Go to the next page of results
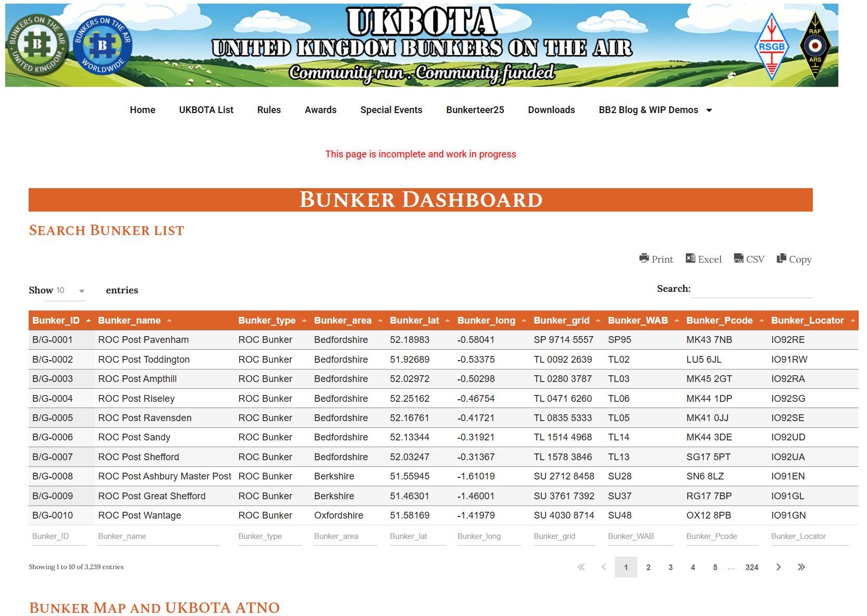This screenshot has width=867, height=616. pos(778,567)
